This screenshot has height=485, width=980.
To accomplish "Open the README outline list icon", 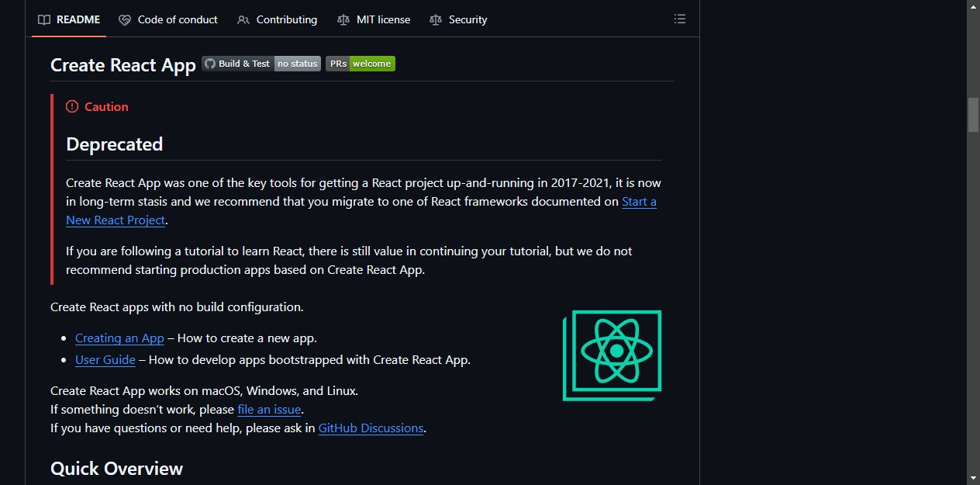I will click(x=680, y=19).
